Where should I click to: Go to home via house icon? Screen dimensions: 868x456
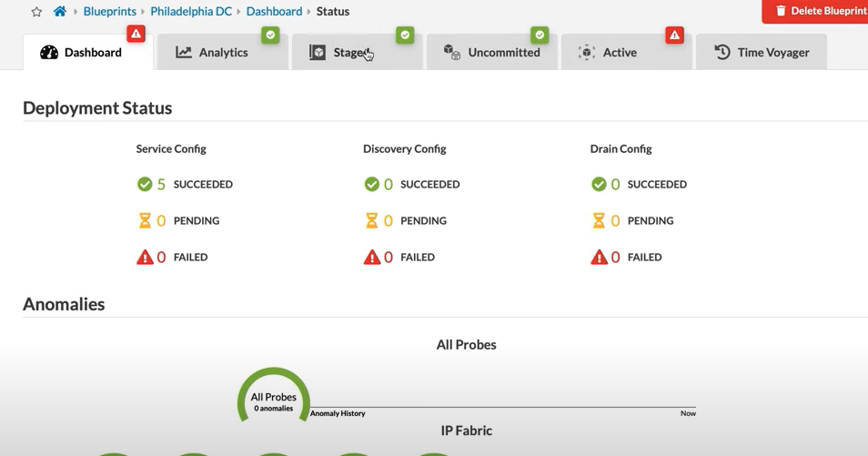tap(60, 12)
